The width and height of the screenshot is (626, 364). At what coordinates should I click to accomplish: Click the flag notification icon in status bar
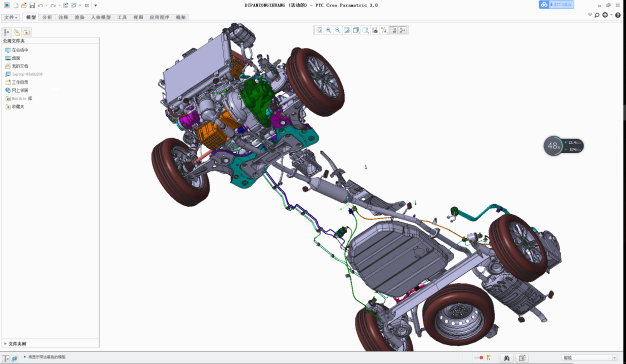click(x=489, y=358)
